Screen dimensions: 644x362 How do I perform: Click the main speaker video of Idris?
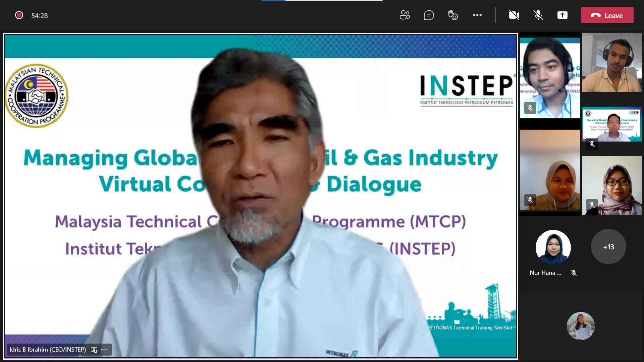(260, 196)
